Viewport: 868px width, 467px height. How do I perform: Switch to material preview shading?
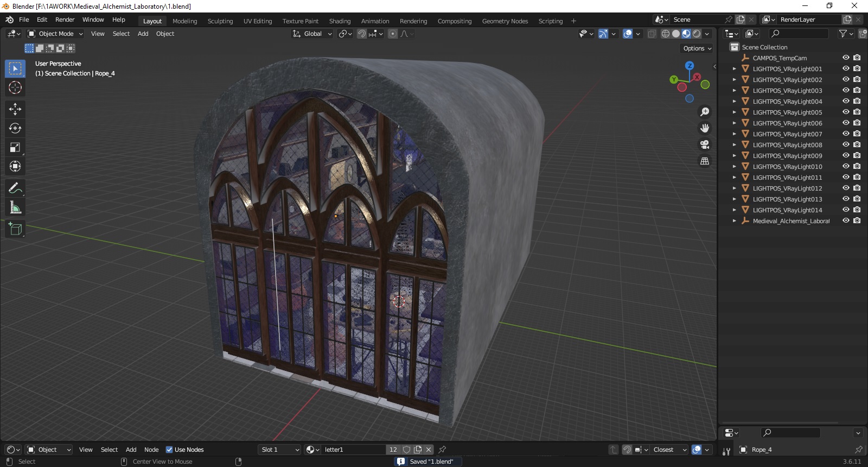point(686,34)
